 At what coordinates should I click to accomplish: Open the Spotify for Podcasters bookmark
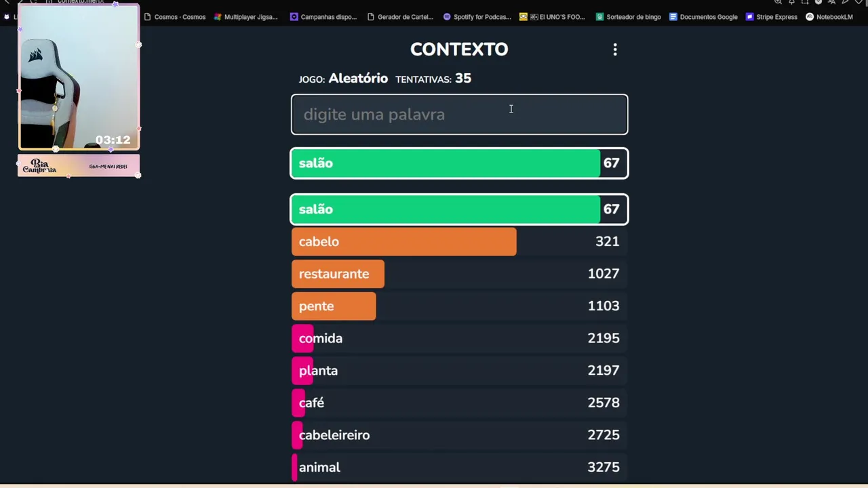pyautogui.click(x=477, y=17)
